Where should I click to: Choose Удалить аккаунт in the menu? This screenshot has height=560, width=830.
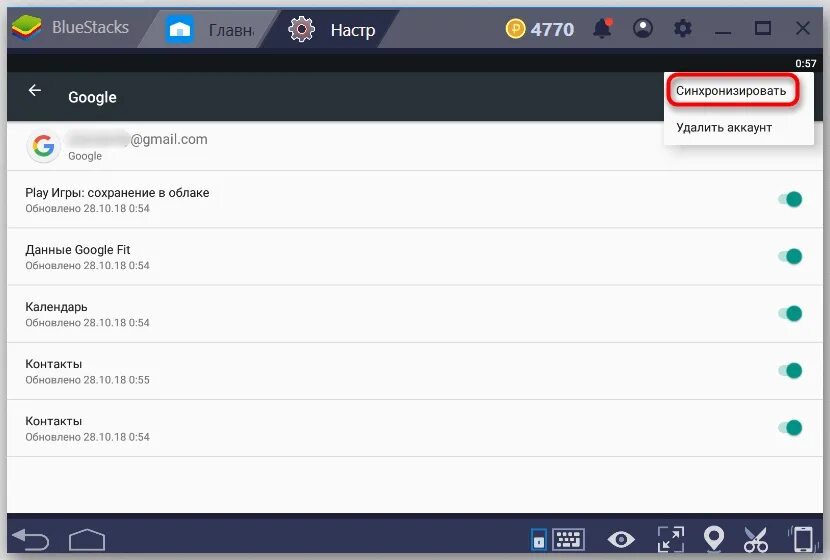coord(724,128)
